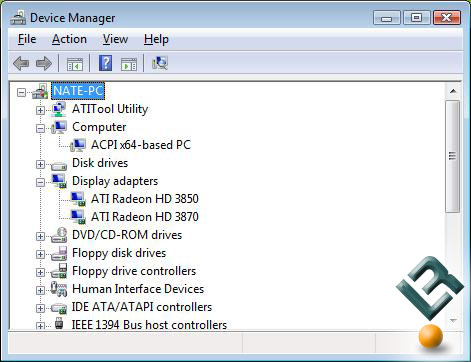
Task: Expand the IDE ATA/ATAPI controllers node
Action: (40, 308)
